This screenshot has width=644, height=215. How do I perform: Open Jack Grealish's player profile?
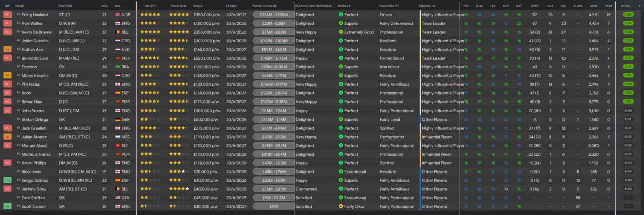(33, 128)
